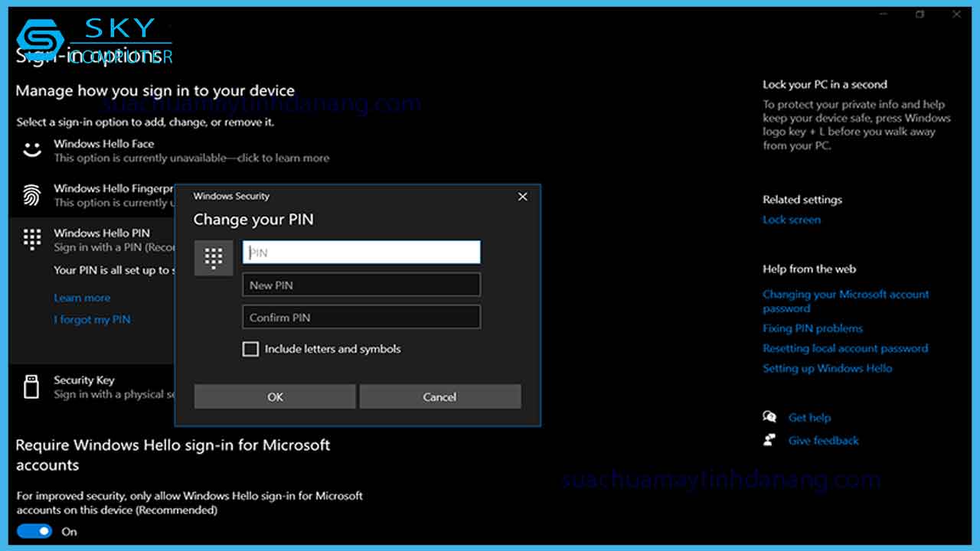Click the Give feedback icon
Viewport: 980px width, 551px height.
(771, 439)
